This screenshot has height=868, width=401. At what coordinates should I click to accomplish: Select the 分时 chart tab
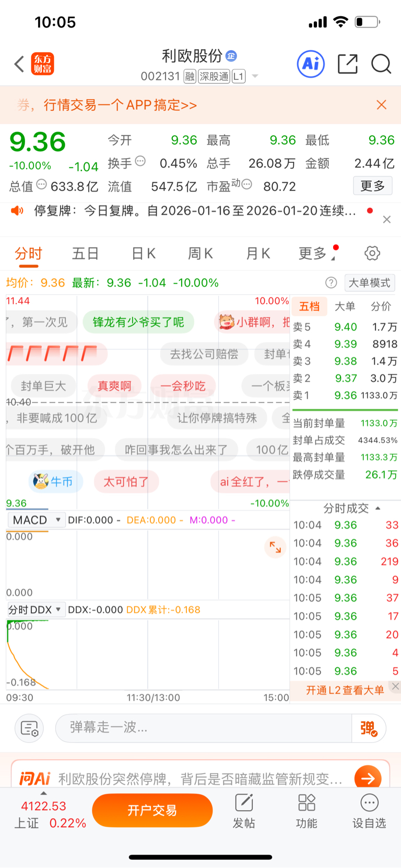click(x=29, y=254)
